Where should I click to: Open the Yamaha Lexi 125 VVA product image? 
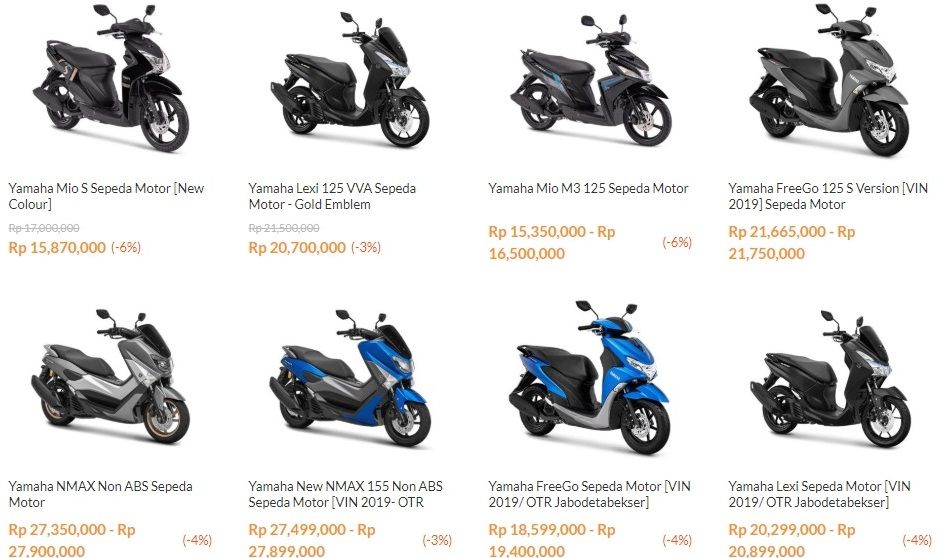[350, 78]
